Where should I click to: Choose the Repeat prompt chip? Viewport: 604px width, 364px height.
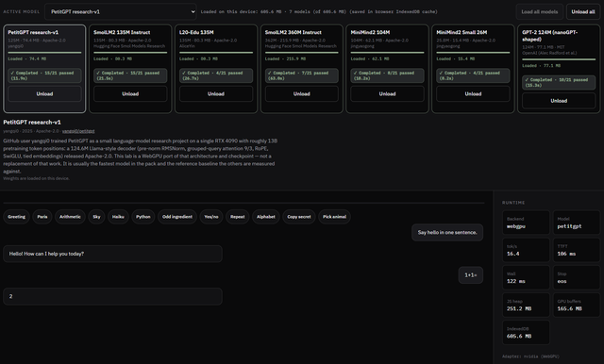coord(237,217)
